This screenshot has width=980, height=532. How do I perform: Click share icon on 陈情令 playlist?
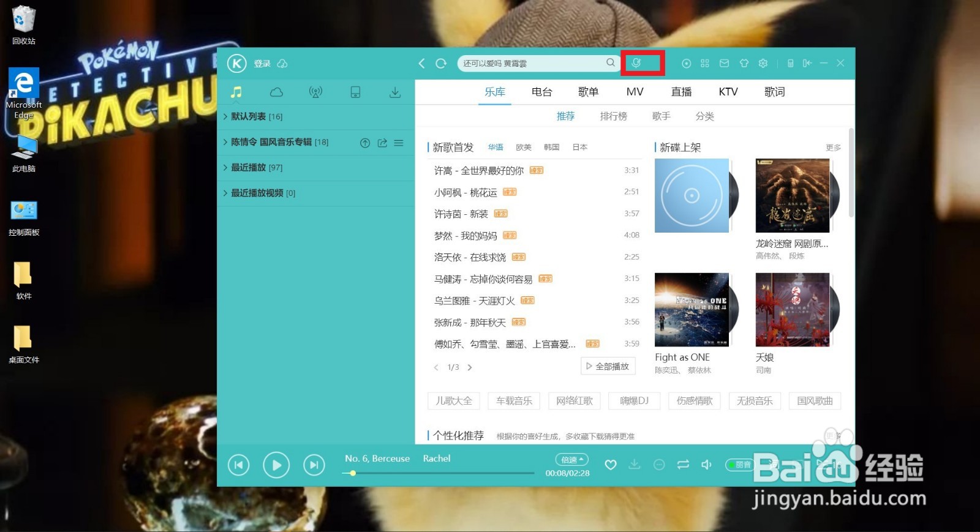pyautogui.click(x=382, y=143)
